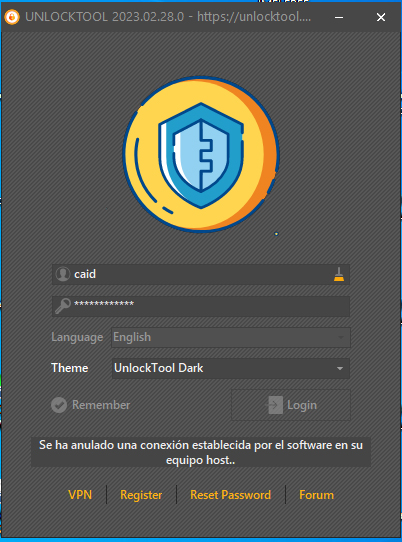Click the Login button
This screenshot has width=402, height=542.
[x=291, y=405]
